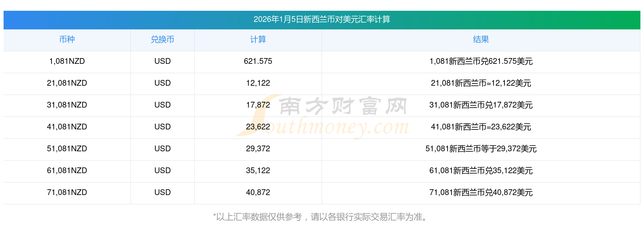Click the calculated value 29,372
Viewport: 644px width, 228px height.
[x=258, y=149]
